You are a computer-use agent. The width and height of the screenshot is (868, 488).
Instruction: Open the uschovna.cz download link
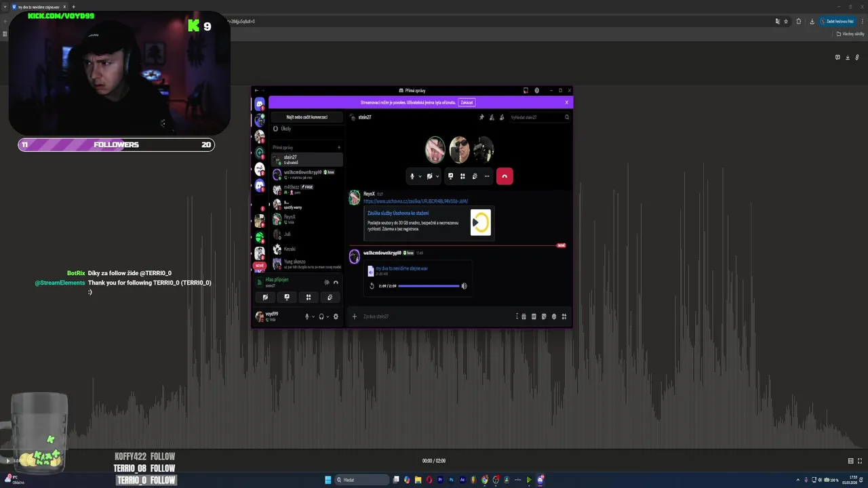(416, 201)
